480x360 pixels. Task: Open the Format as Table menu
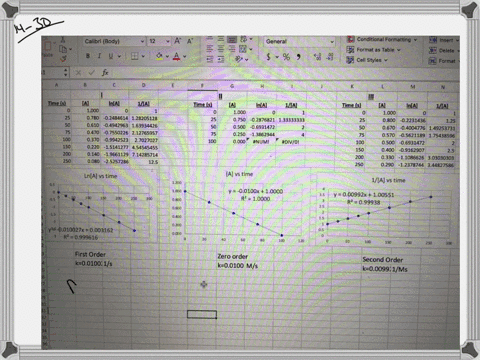tap(373, 50)
